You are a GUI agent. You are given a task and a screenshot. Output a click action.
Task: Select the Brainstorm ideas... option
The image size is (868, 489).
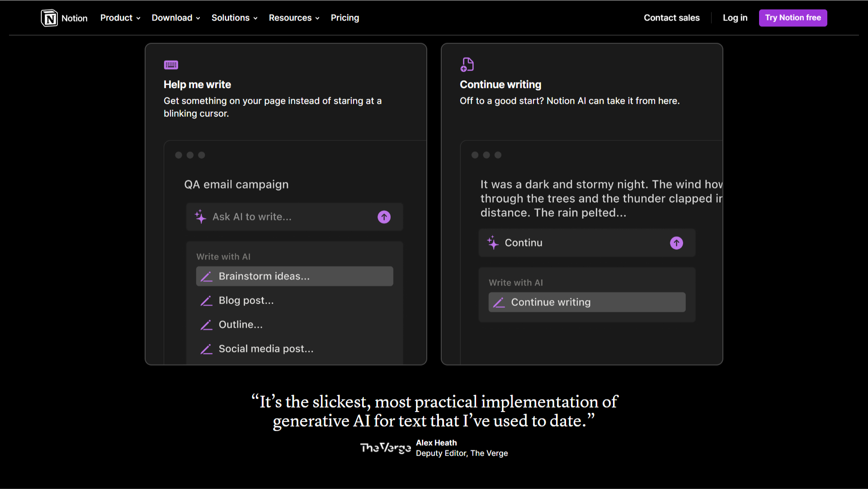(x=295, y=276)
